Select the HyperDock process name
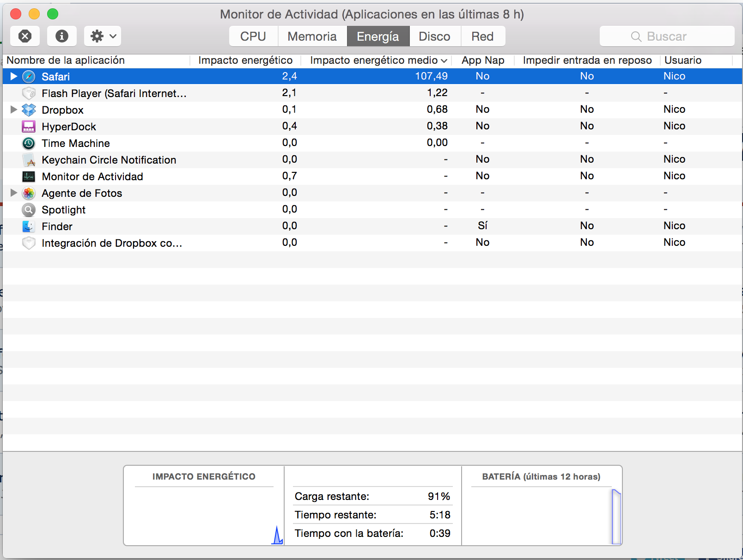Image resolution: width=743 pixels, height=560 pixels. 69,127
